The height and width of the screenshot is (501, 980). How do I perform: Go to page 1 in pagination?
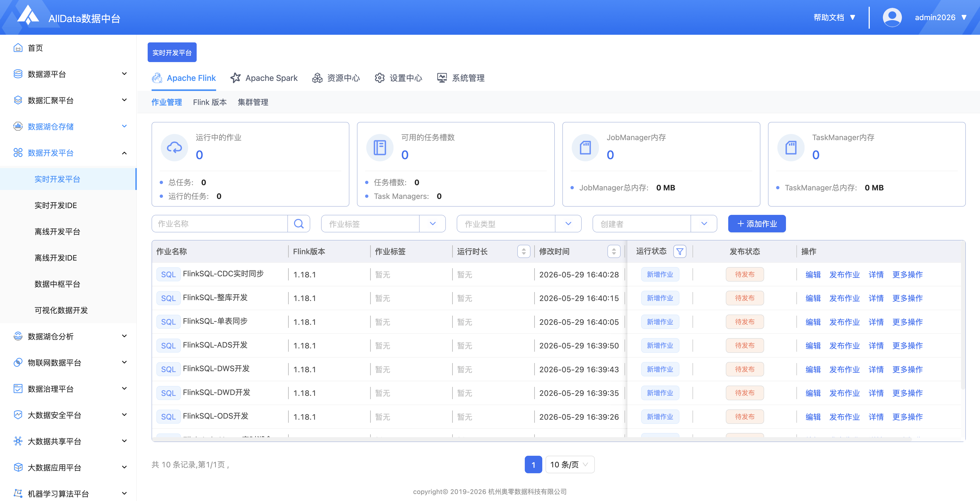click(x=533, y=464)
